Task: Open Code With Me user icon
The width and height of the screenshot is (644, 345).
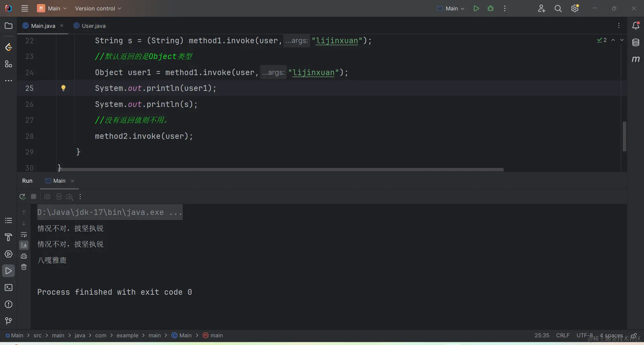Action: pos(541,8)
